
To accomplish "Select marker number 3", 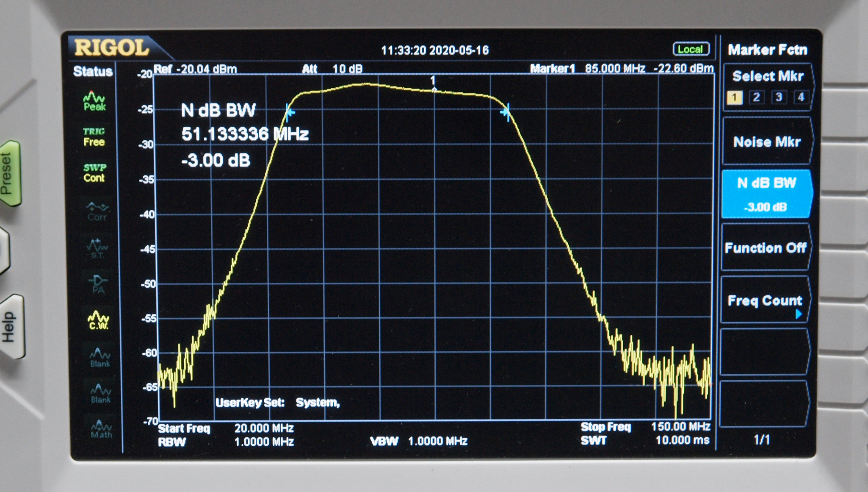I will point(779,97).
